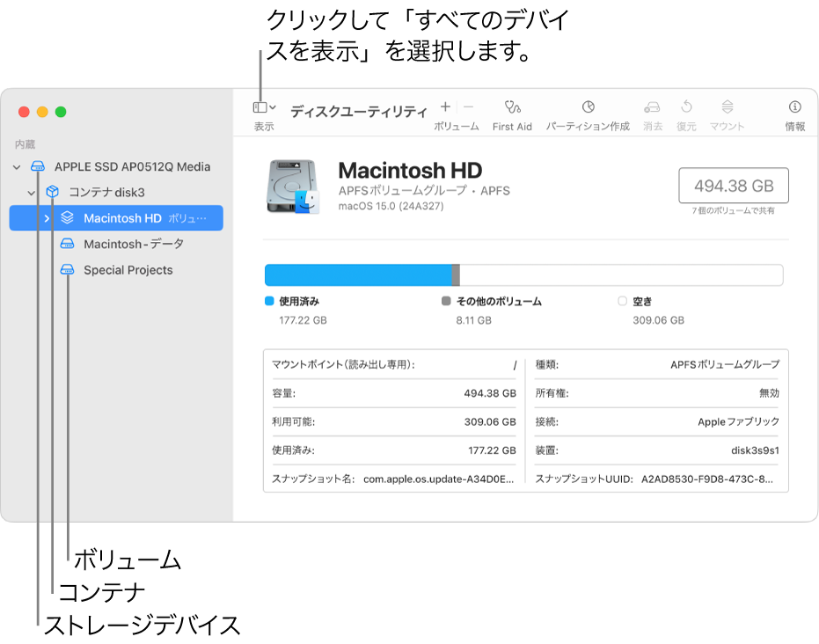Collapse the APPLE SSD AP0512Q Media tree
This screenshot has width=819, height=644.
click(17, 167)
